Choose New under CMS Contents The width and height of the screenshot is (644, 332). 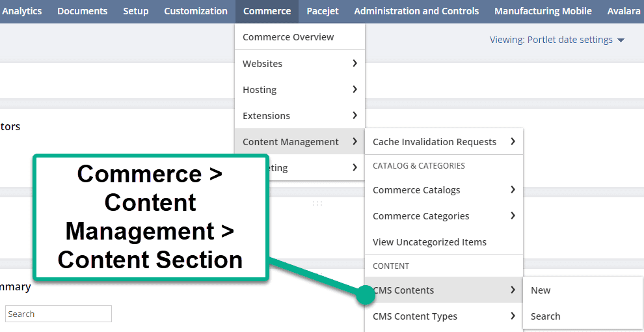pyautogui.click(x=582, y=290)
